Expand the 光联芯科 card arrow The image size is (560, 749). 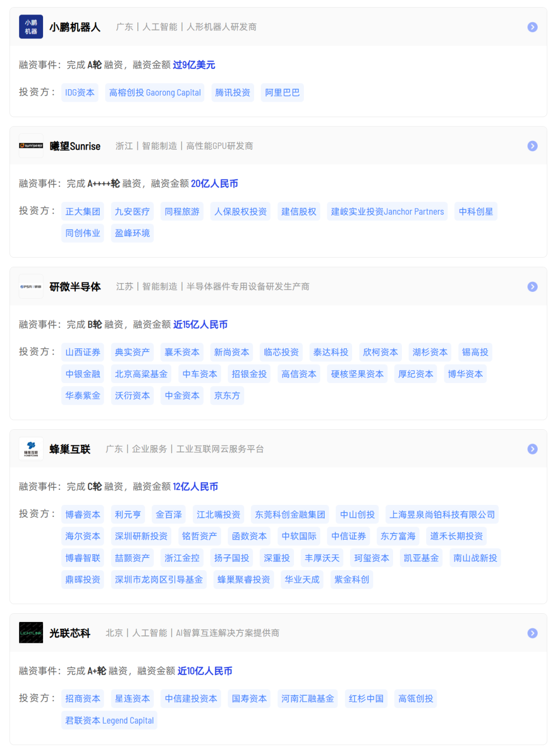(533, 633)
